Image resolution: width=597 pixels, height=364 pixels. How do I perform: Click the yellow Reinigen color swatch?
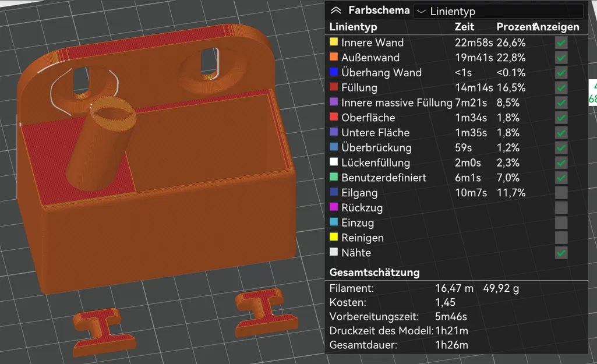click(x=334, y=237)
